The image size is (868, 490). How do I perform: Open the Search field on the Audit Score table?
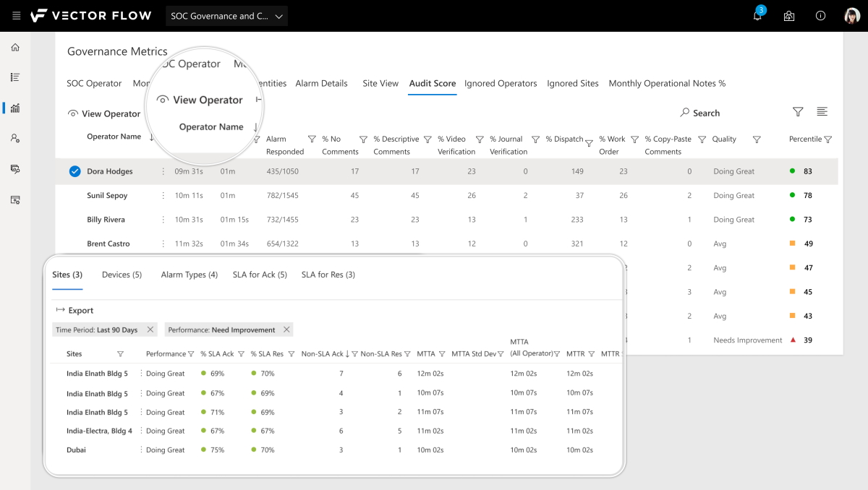[699, 113]
